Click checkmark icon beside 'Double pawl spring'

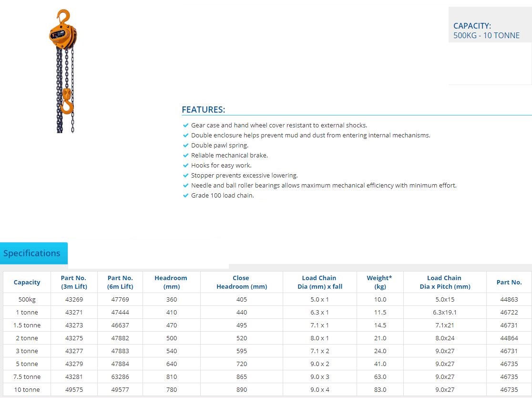tap(185, 146)
